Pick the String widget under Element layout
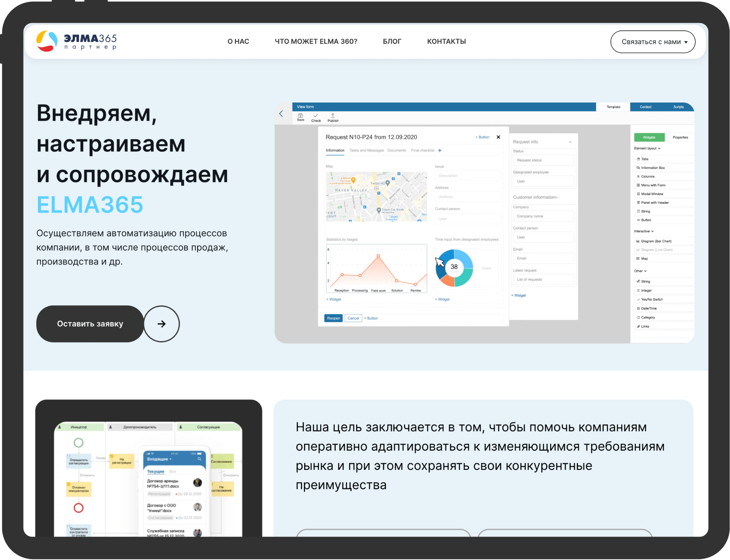This screenshot has height=560, width=730. 664,212
